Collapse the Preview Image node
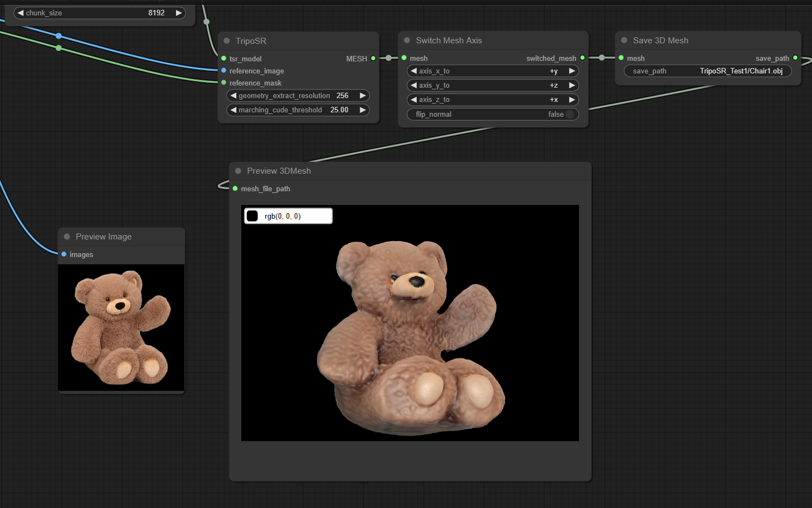 67,237
